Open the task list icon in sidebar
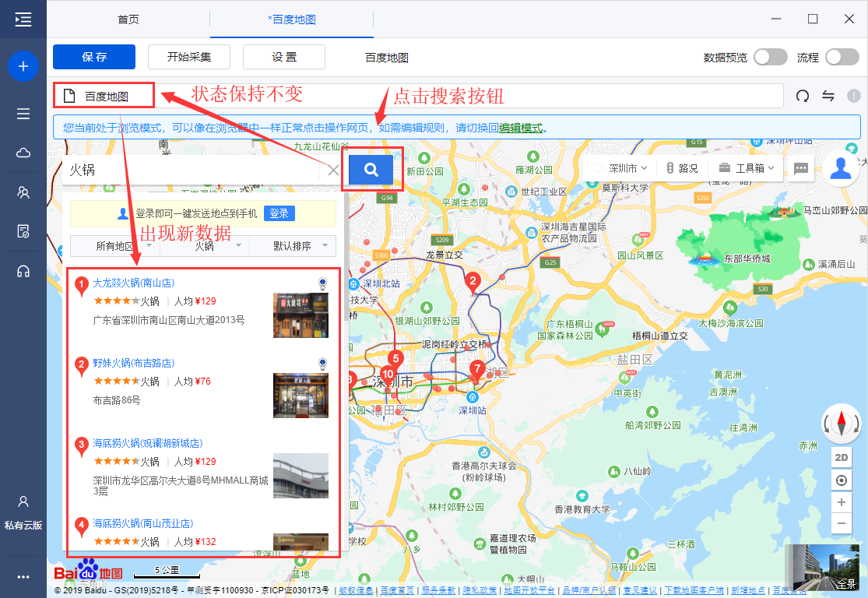868x598 pixels. click(23, 114)
